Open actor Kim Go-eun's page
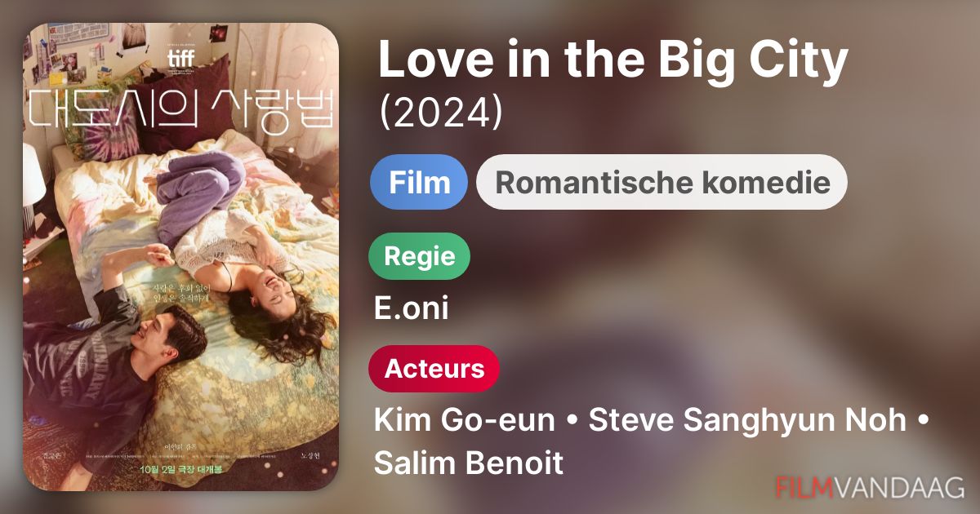Image resolution: width=980 pixels, height=514 pixels. pyautogui.click(x=465, y=421)
